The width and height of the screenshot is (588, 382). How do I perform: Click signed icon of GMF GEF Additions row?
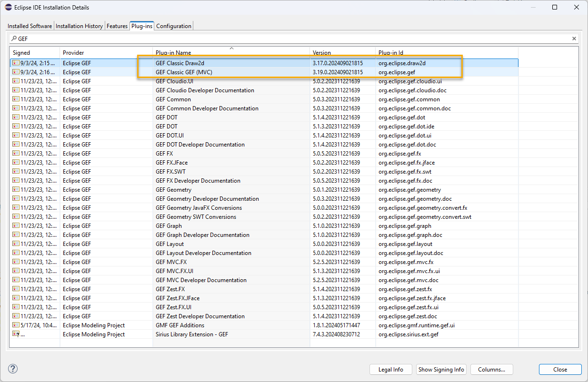coord(16,325)
